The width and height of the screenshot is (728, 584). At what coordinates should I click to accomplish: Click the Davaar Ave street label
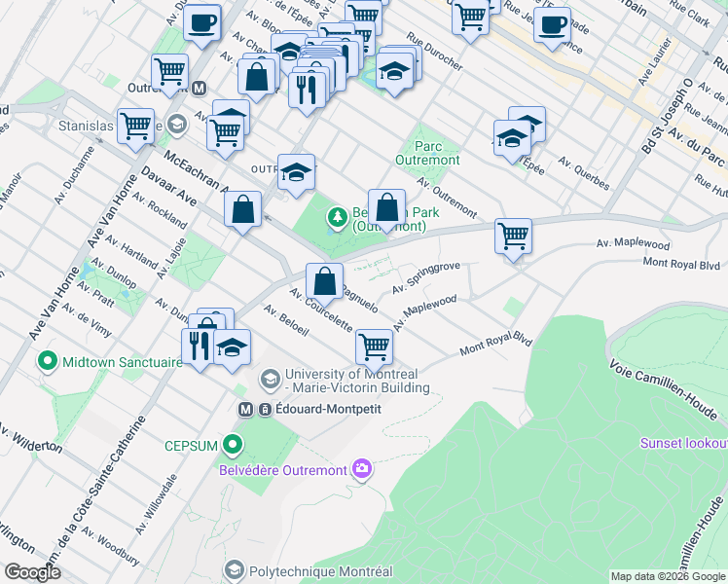pos(168,187)
